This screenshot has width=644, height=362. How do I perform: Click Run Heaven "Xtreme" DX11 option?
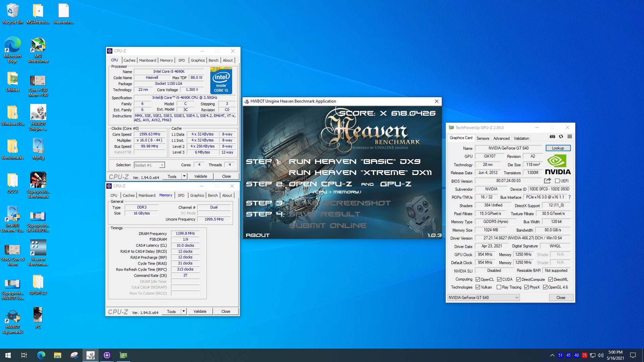(360, 173)
